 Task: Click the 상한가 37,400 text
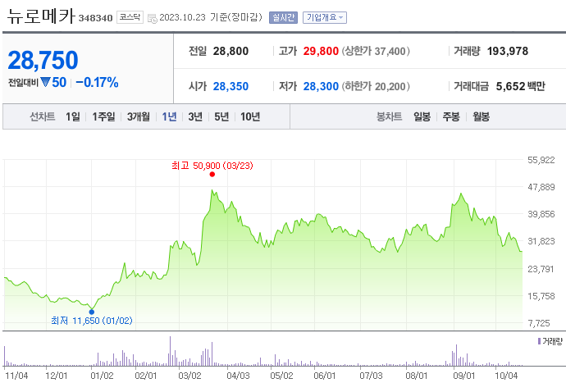click(376, 52)
